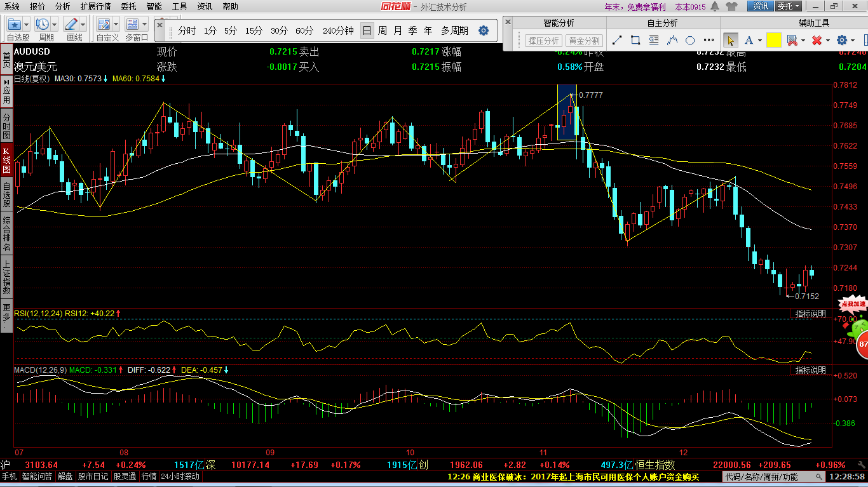The image size is (868, 487).
Task: Expand the text tool A dropdown arrow
Action: tap(759, 40)
